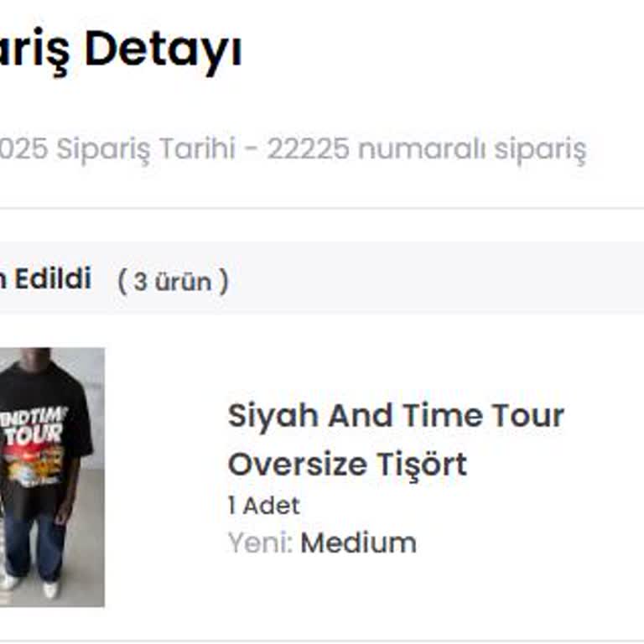The width and height of the screenshot is (644, 644).
Task: Click the empty white area right of Medium
Action: [x=530, y=543]
